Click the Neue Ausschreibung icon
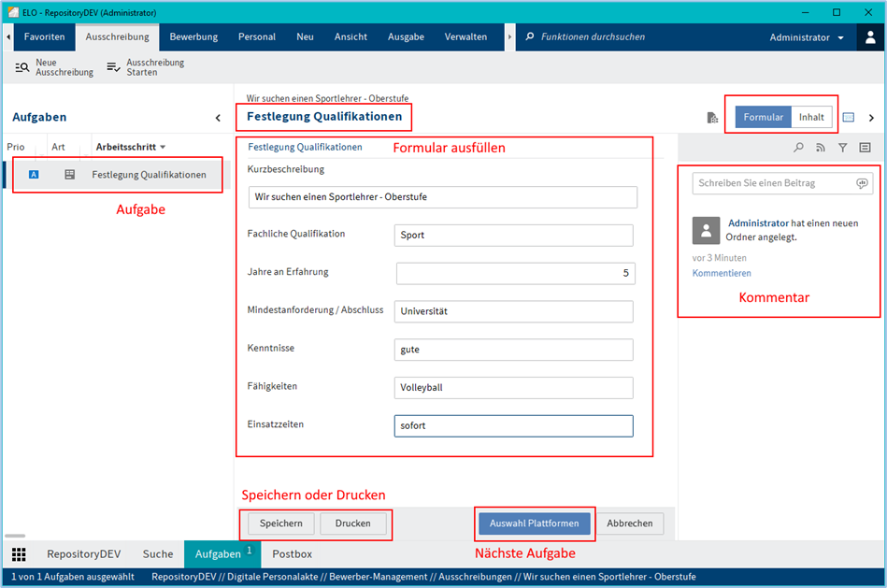This screenshot has height=588, width=887. pos(22,67)
